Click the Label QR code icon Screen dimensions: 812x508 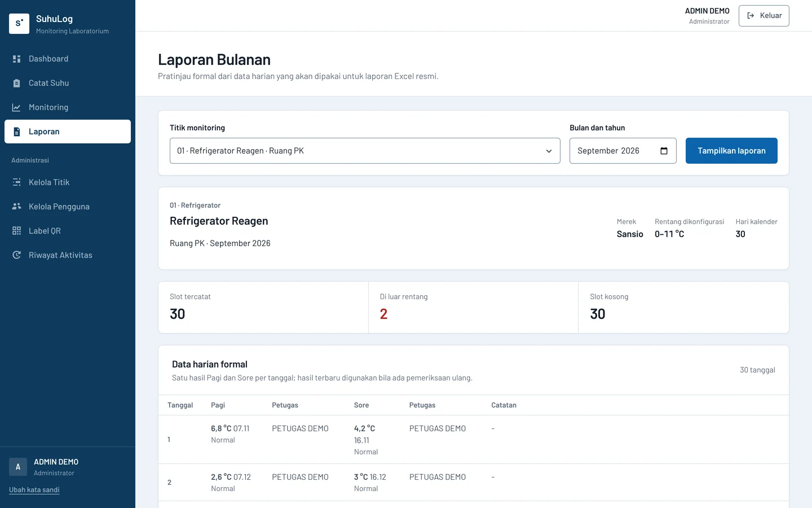coord(16,231)
